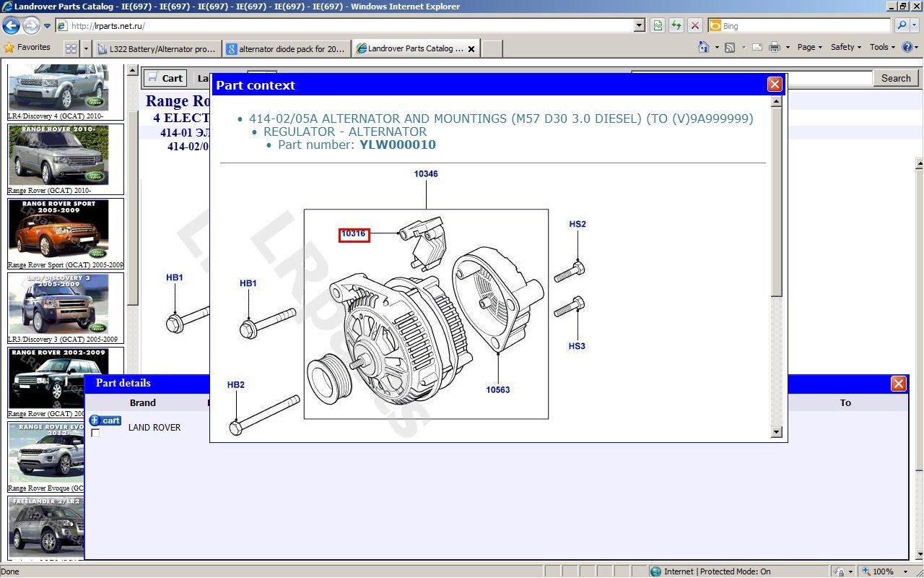Open the Safety menu
The image size is (924, 578).
coord(846,47)
